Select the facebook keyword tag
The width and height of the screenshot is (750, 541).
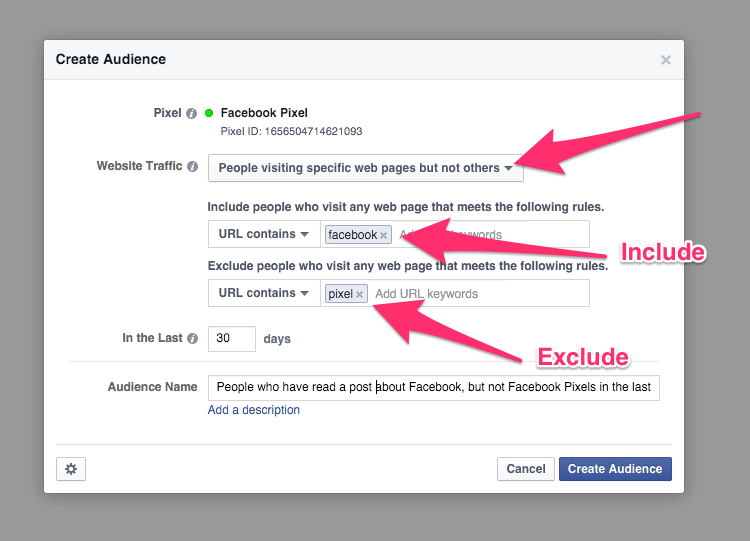coord(352,235)
